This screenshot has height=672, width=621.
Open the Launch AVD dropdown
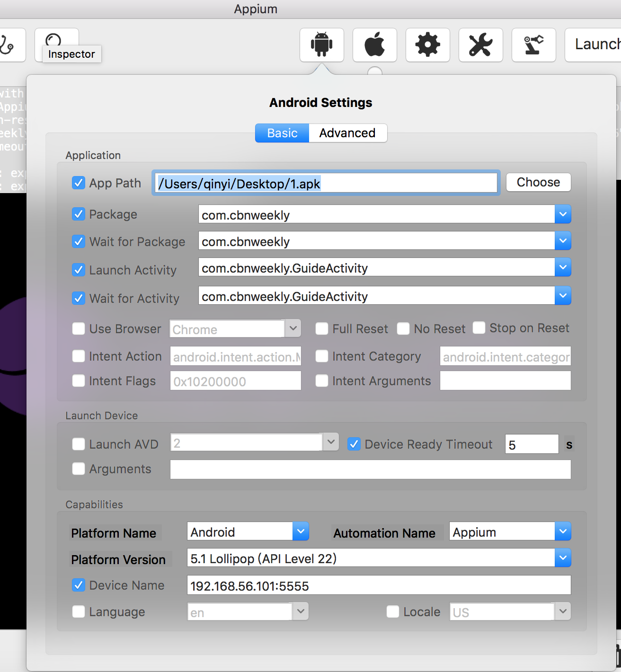(331, 442)
